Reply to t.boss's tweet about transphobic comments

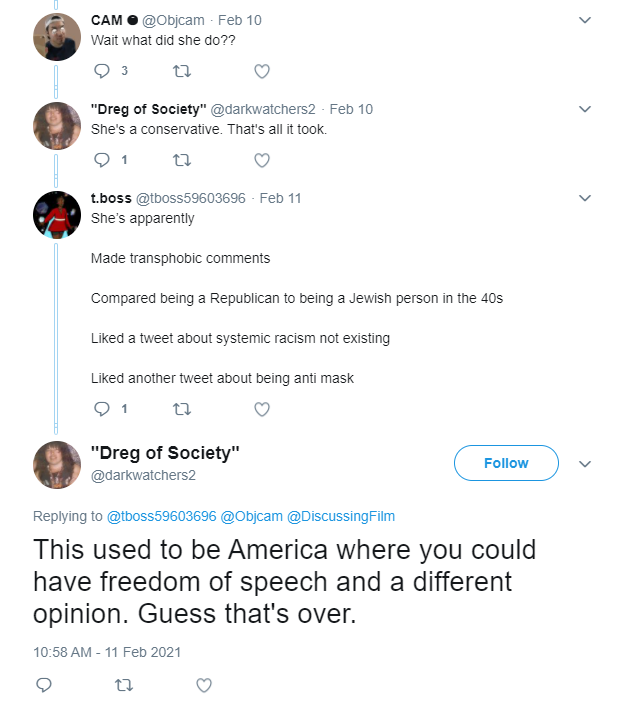(101, 409)
